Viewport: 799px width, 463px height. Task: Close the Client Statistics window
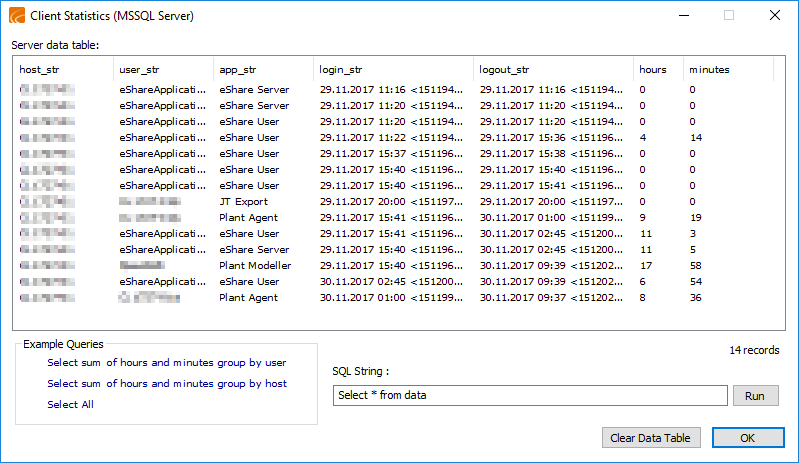[775, 16]
